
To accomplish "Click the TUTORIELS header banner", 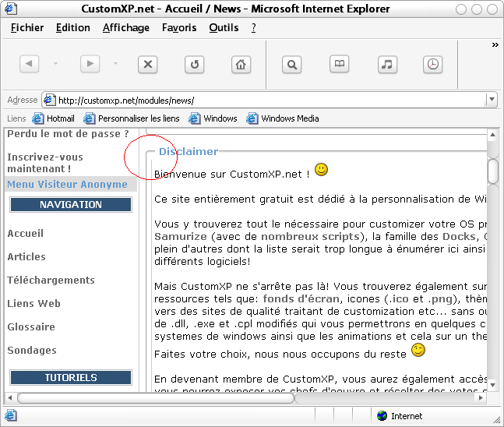I will pos(71,377).
